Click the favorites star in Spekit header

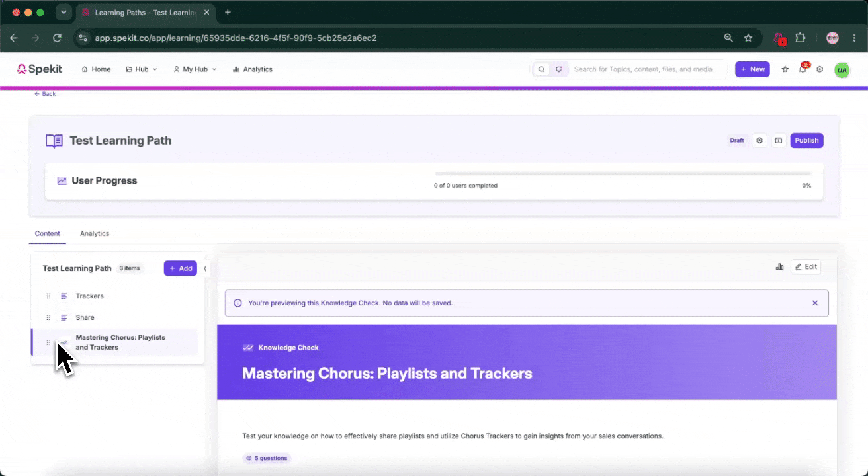coord(785,69)
